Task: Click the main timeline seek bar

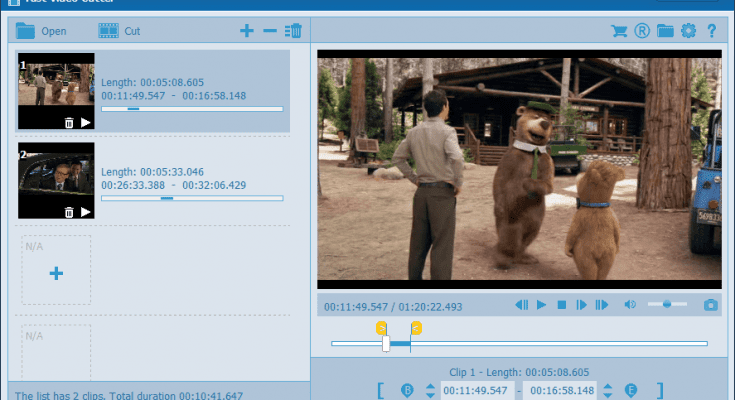Action: coord(519,344)
